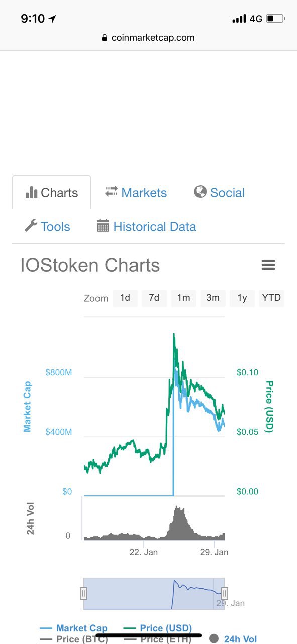Open the chart hamburger menu icon
This screenshot has width=297, height=644.
coord(268,265)
